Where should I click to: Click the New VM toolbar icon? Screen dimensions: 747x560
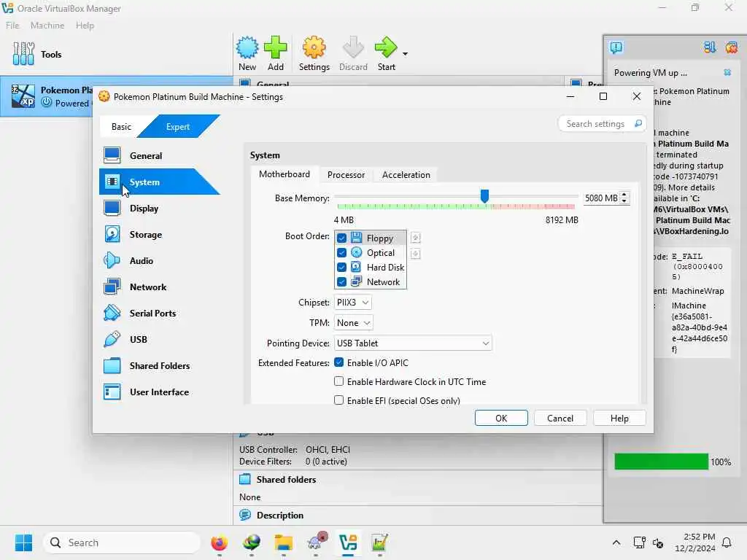pyautogui.click(x=247, y=48)
